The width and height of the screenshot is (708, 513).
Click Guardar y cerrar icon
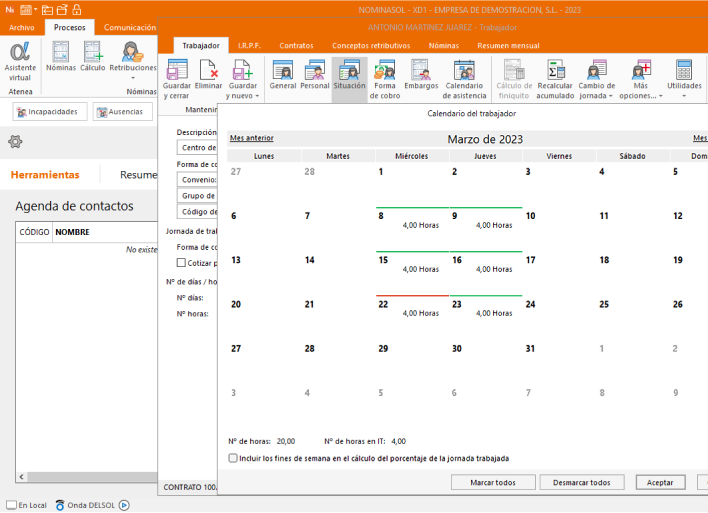tap(177, 70)
